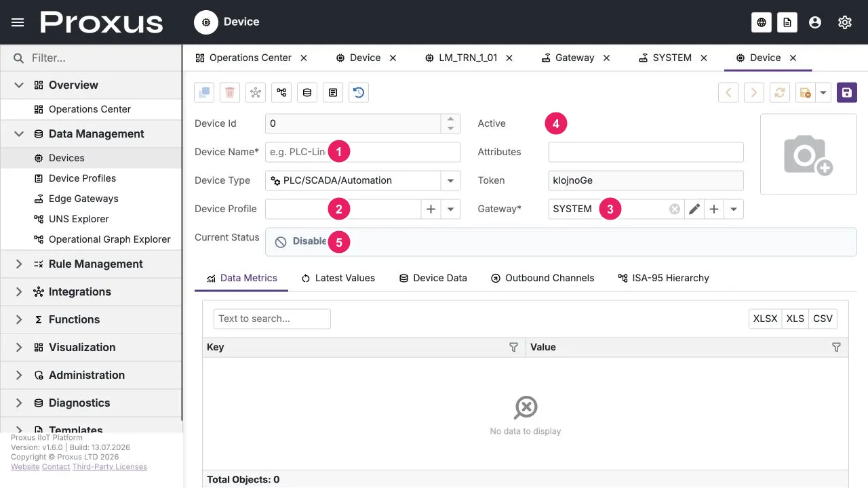868x488 pixels.
Task: Open Gateway dropdown arrow
Action: [x=734, y=209]
